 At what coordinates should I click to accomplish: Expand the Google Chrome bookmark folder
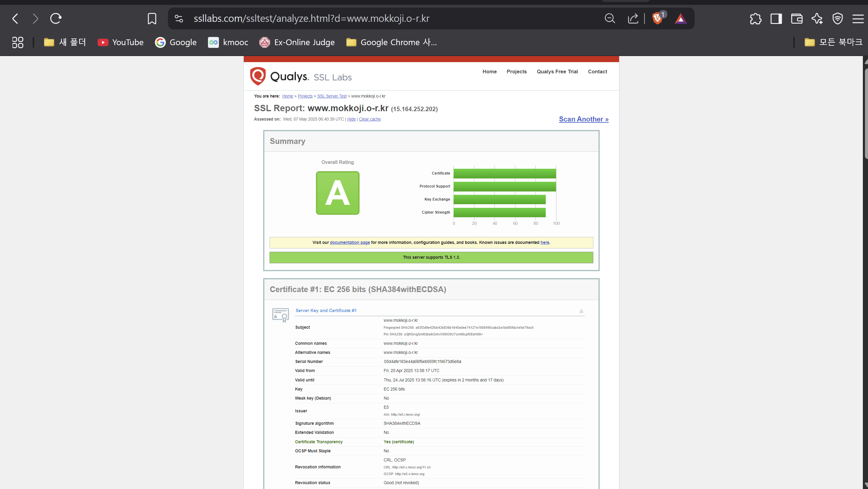tap(391, 42)
